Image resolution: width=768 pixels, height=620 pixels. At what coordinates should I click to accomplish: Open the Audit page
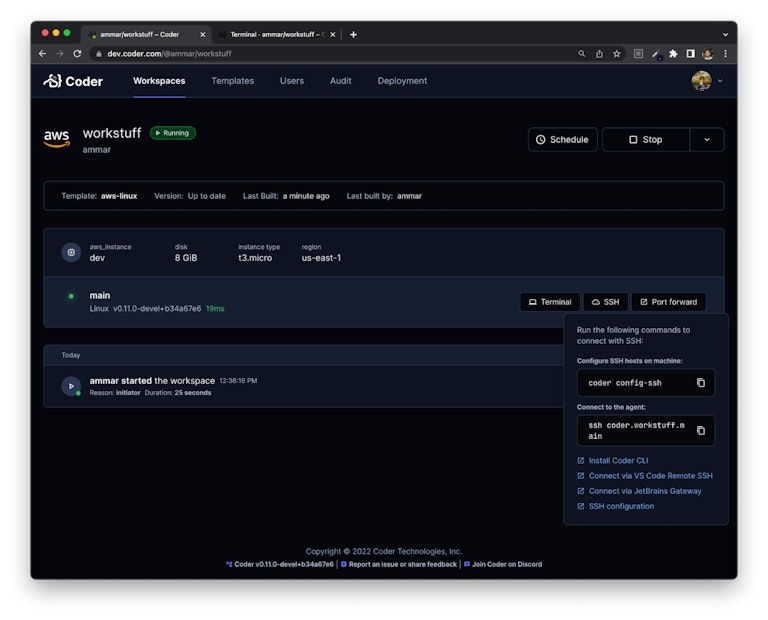pos(340,81)
